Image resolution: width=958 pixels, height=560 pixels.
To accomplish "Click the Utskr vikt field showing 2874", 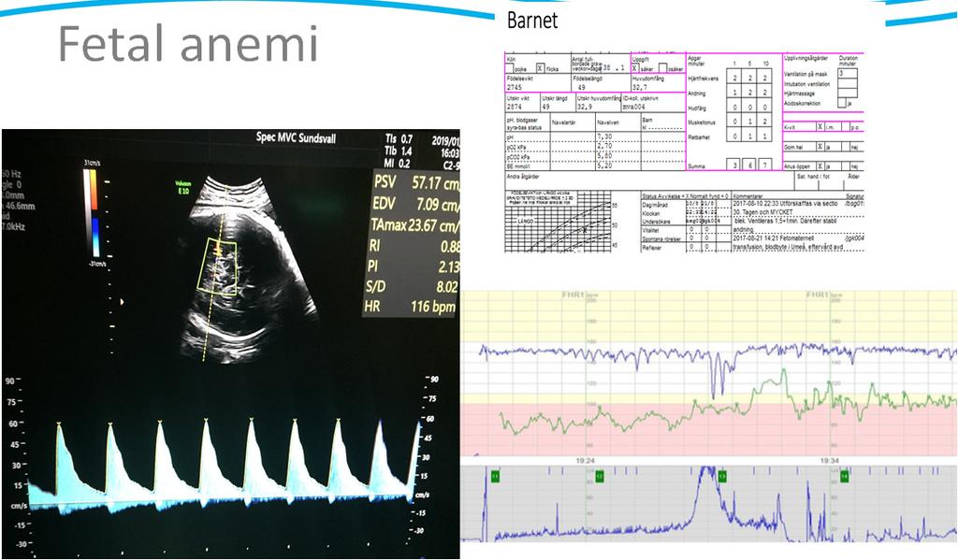I will click(522, 102).
